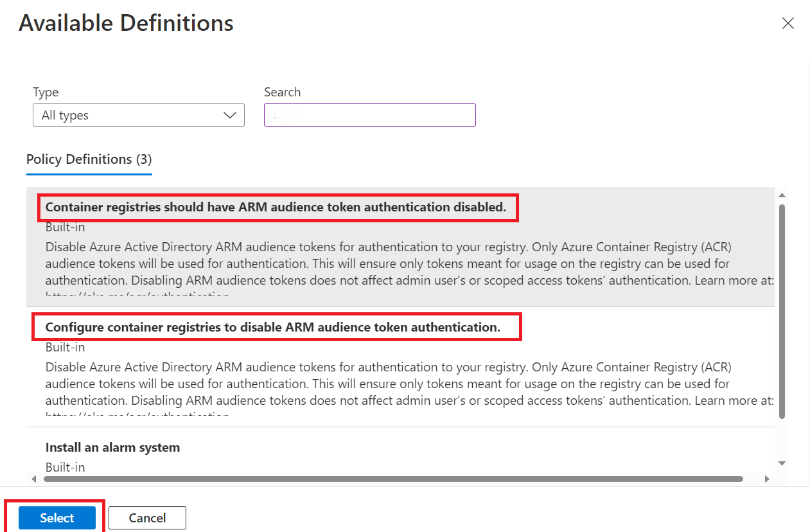Choose the Install an alarm system policy
Image resolution: width=810 pixels, height=532 pixels.
pyautogui.click(x=112, y=447)
